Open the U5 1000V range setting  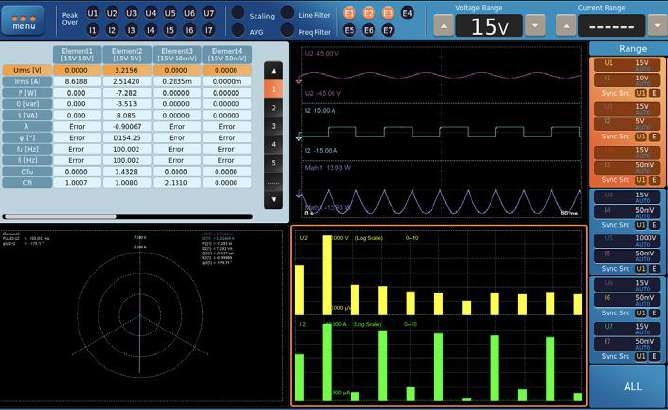click(627, 240)
